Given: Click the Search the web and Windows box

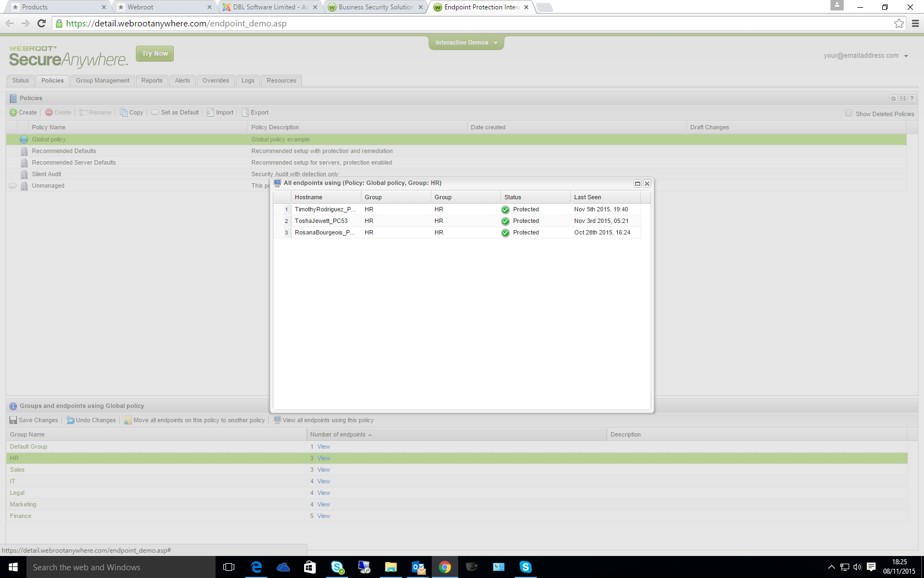Looking at the screenshot, I should pyautogui.click(x=121, y=567).
